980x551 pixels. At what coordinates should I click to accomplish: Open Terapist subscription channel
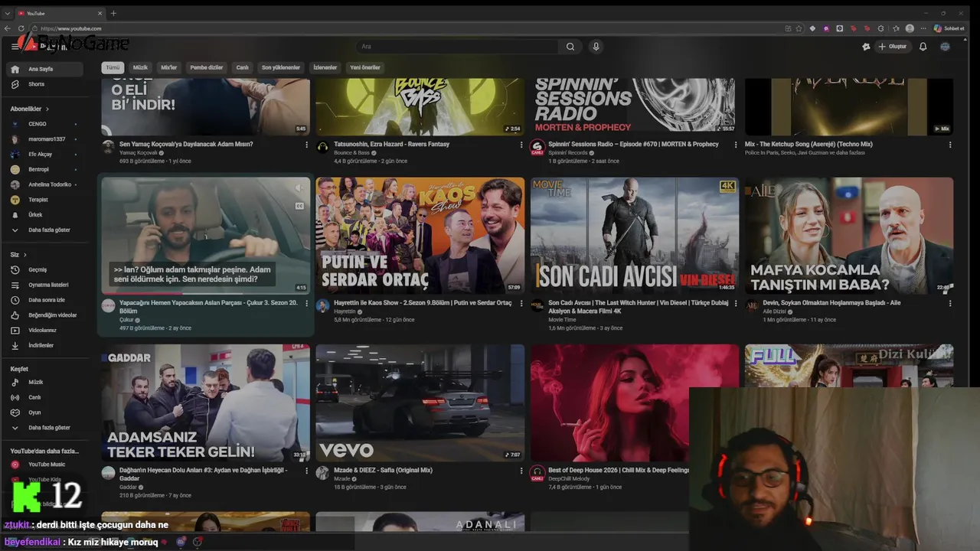click(45, 200)
